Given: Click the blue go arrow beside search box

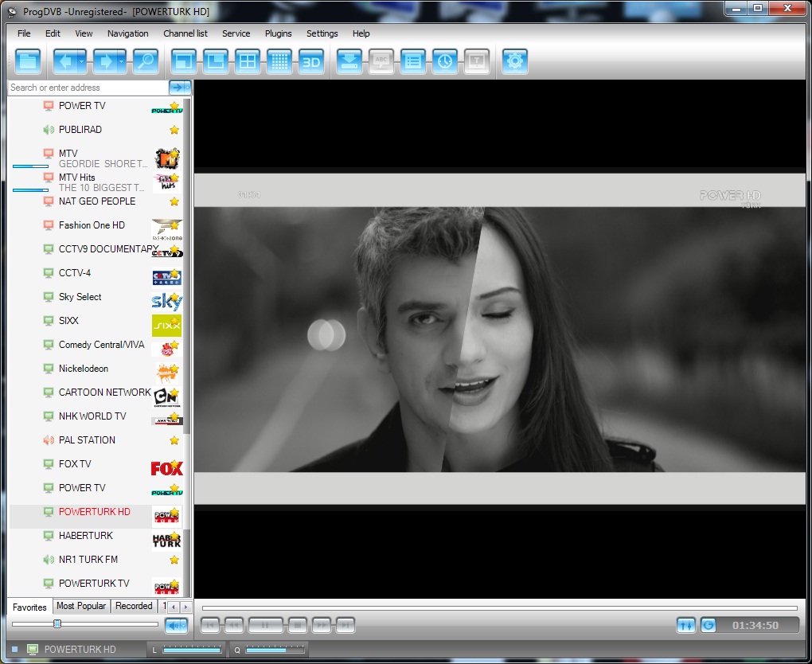Looking at the screenshot, I should pos(177,88).
